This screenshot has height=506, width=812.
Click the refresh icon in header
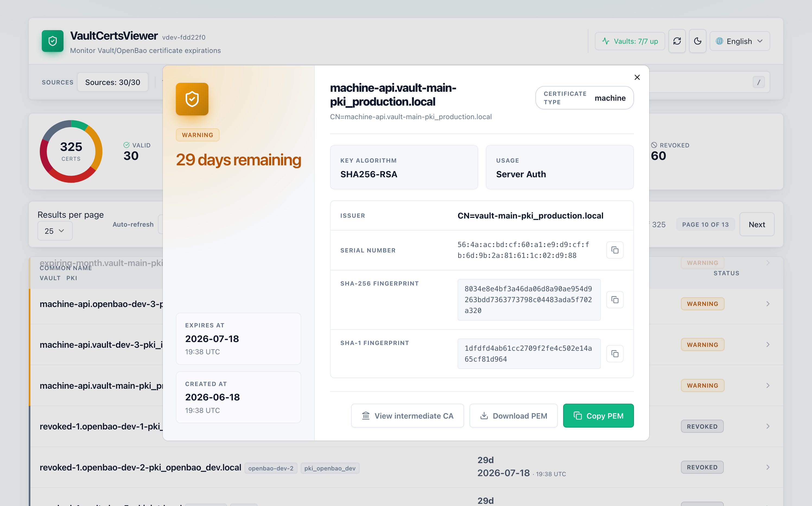tap(677, 41)
